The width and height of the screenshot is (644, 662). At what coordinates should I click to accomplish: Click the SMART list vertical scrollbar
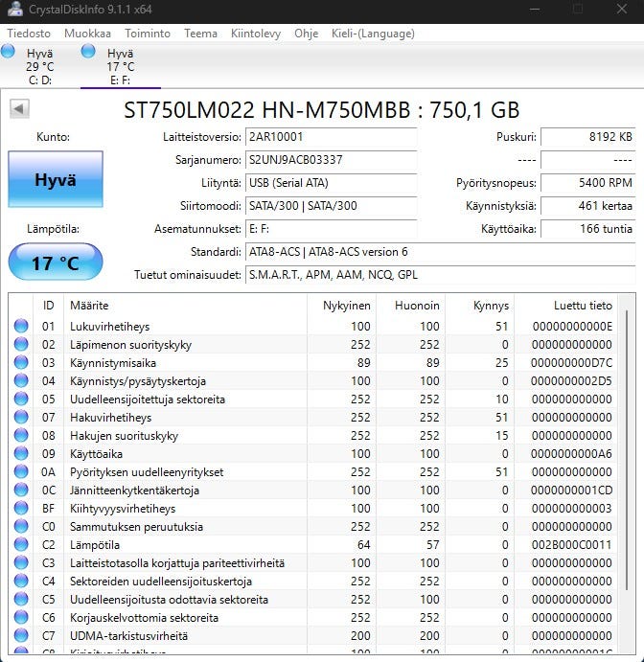(x=629, y=479)
